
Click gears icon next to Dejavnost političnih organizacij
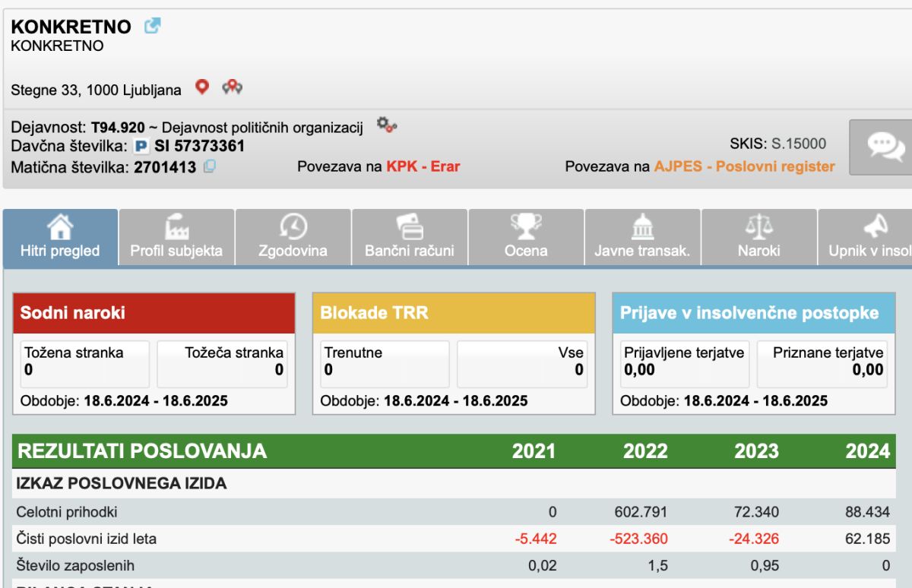388,125
